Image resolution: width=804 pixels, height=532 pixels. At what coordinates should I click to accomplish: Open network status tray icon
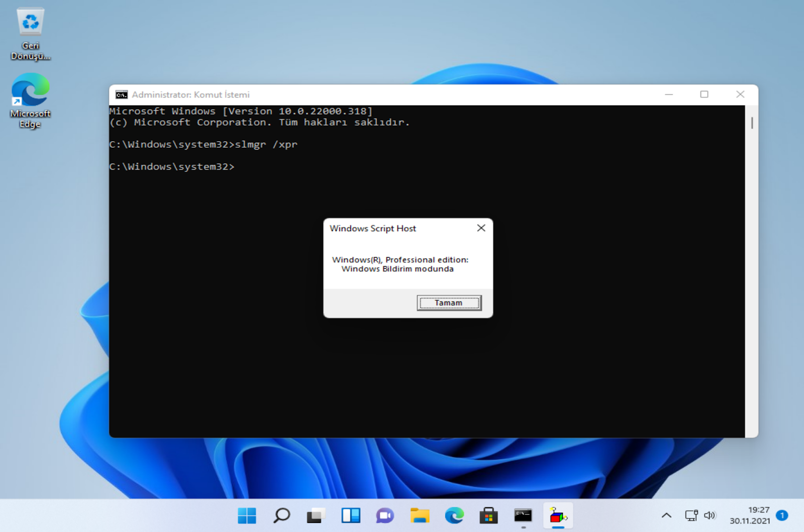click(x=691, y=515)
